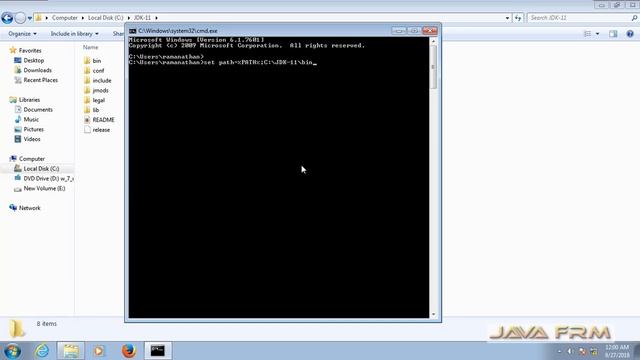The width and height of the screenshot is (640, 360).
Task: Click the search magnifier icon
Action: point(634,18)
